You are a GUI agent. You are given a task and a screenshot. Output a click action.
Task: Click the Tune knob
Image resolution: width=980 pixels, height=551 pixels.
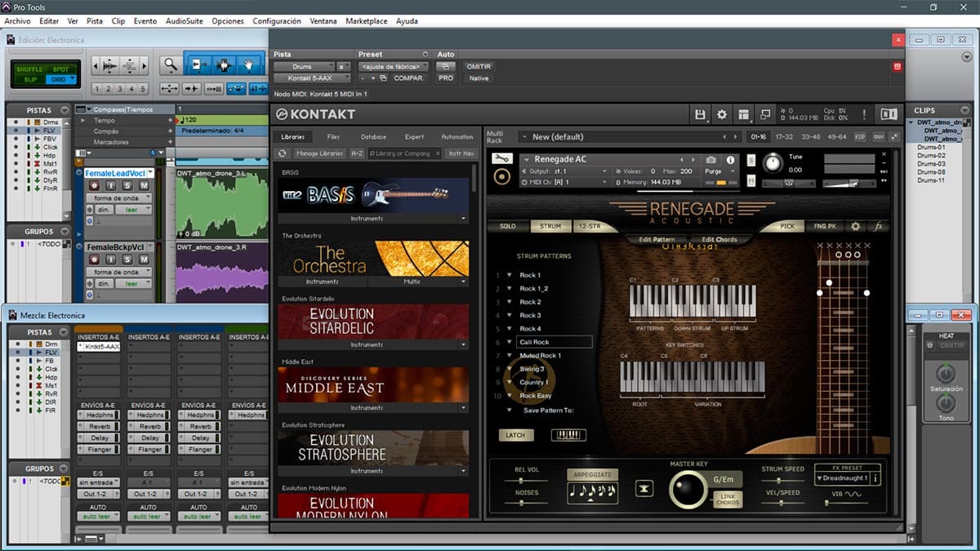773,164
